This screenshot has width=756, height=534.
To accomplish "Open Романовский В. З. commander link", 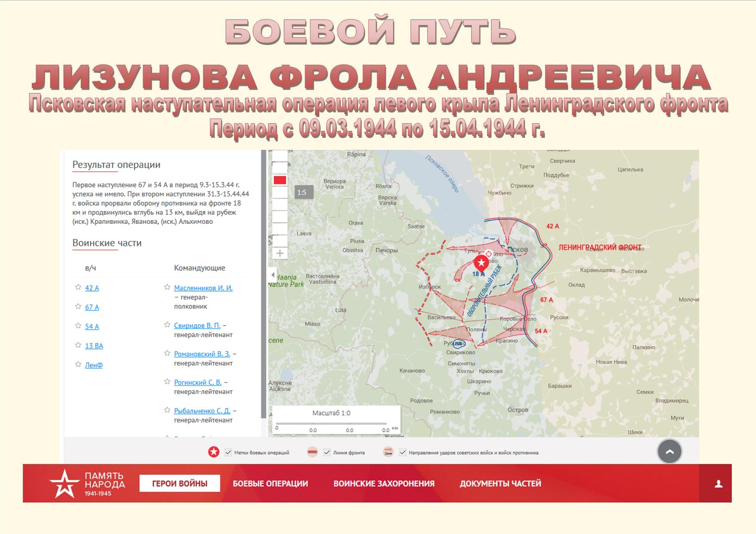I will [x=202, y=354].
